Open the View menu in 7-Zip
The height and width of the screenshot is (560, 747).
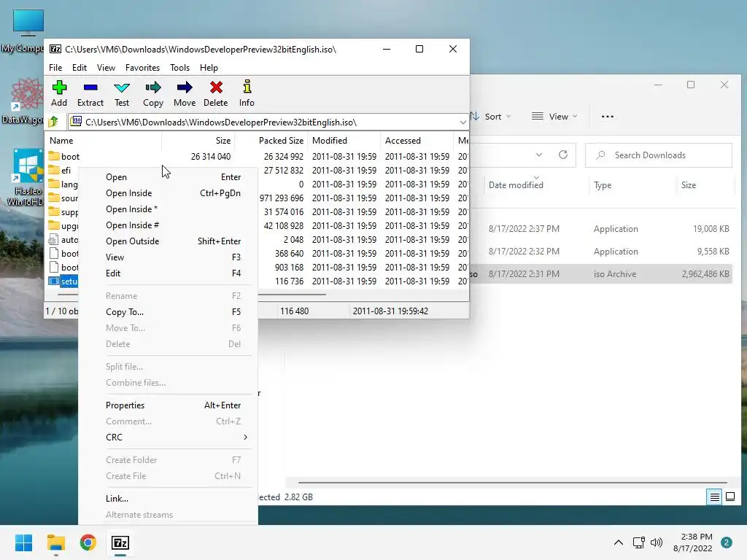click(x=106, y=68)
